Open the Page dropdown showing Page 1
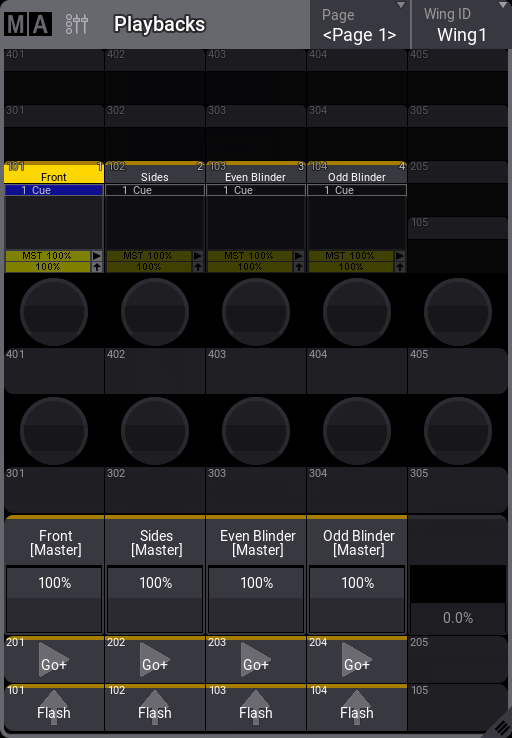The width and height of the screenshot is (512, 738). click(360, 24)
